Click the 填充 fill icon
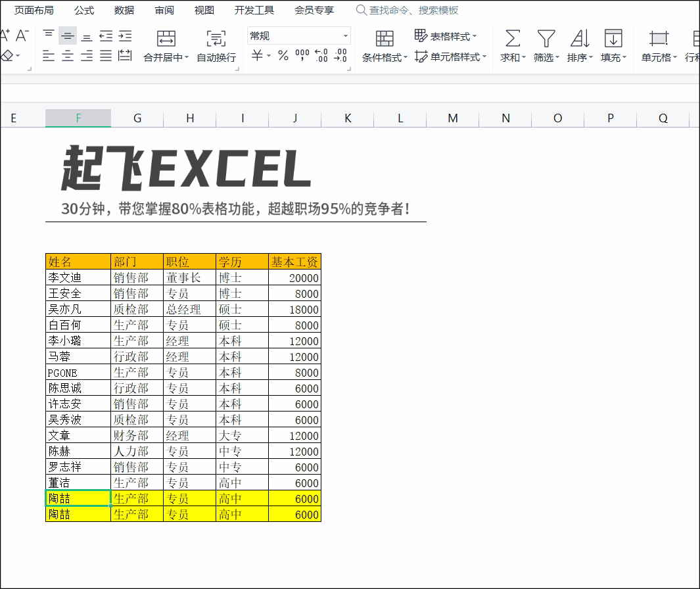Screen dimensions: 700x589 point(613,38)
